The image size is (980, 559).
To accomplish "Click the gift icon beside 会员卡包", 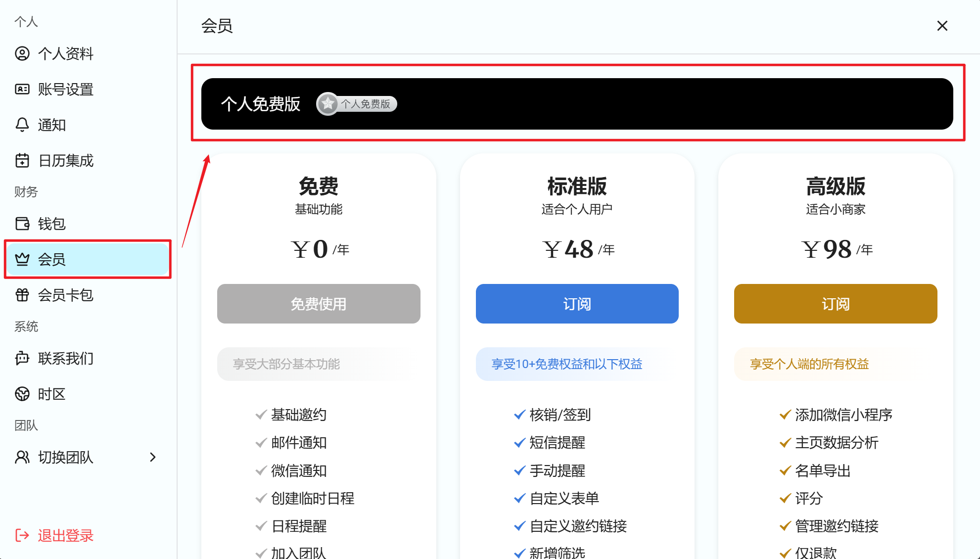I will click(22, 295).
